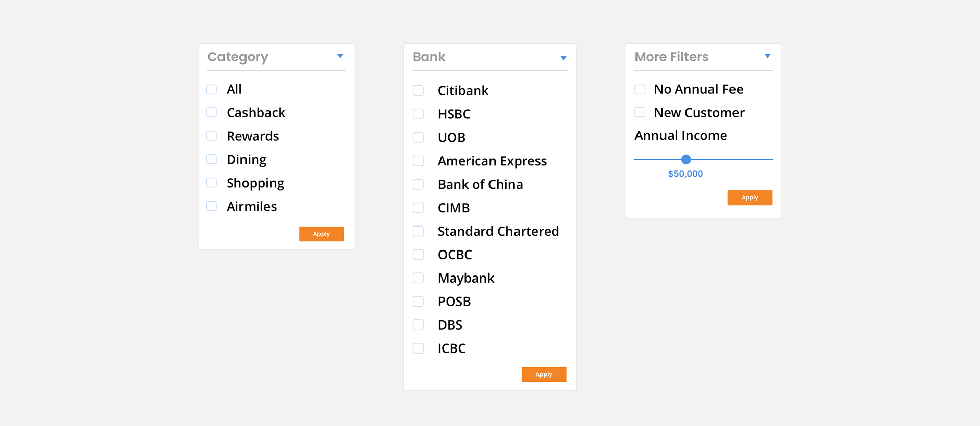Select the Maybank checkbox

(x=418, y=278)
